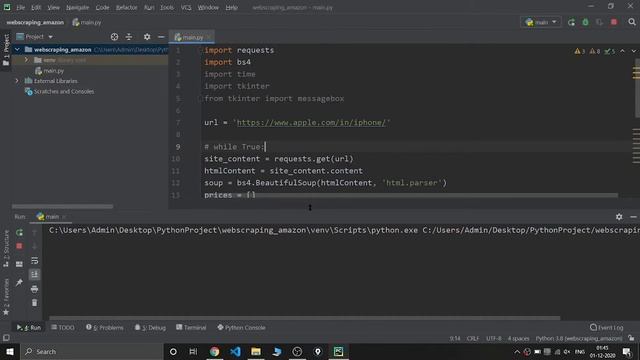Screen dimensions: 640x360
Task: Toggle the Run tool window button
Action: click(x=29, y=327)
